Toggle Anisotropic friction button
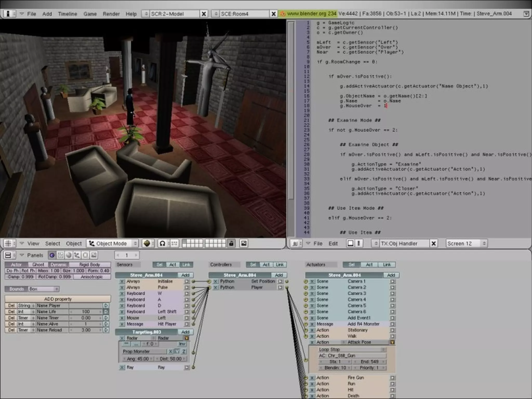The width and height of the screenshot is (532, 399). pos(92,277)
